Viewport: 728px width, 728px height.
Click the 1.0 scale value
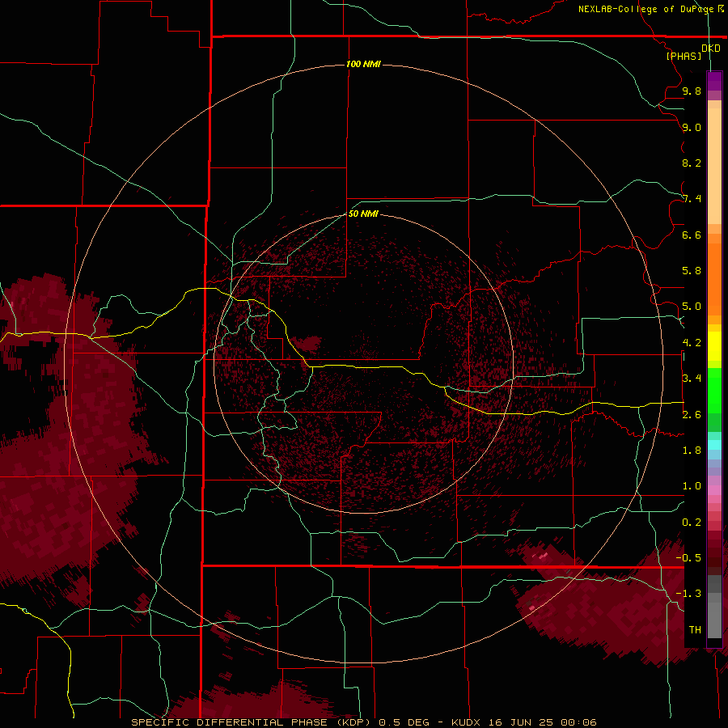tap(692, 486)
